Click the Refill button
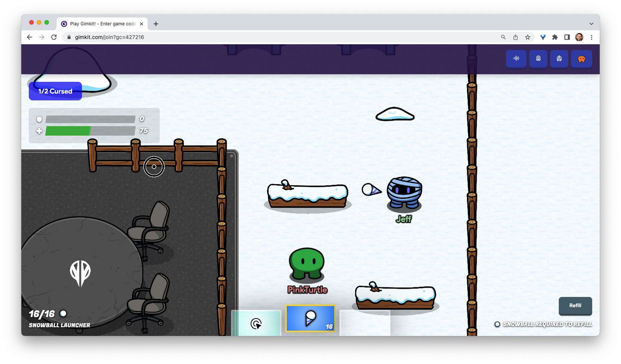The width and height of the screenshot is (621, 364). pyautogui.click(x=575, y=306)
